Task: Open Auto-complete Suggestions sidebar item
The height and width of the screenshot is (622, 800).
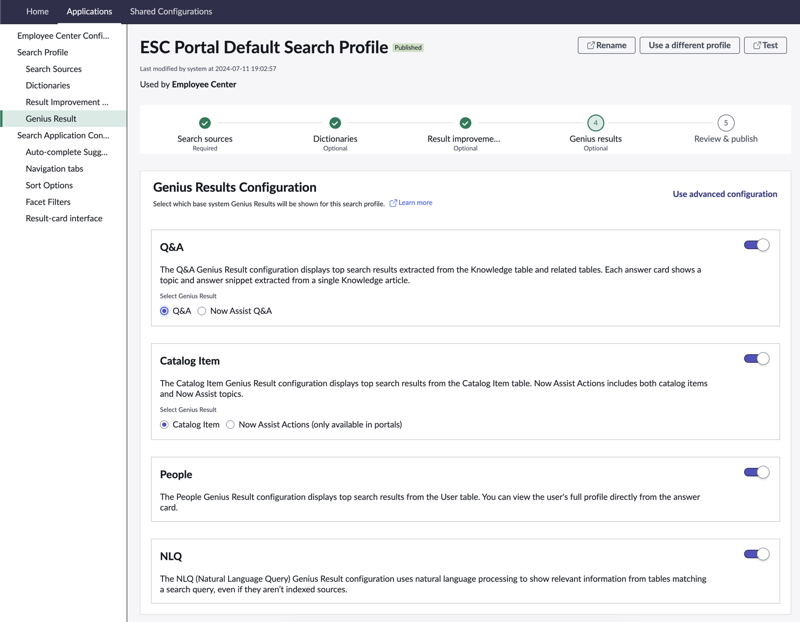Action: click(x=67, y=152)
